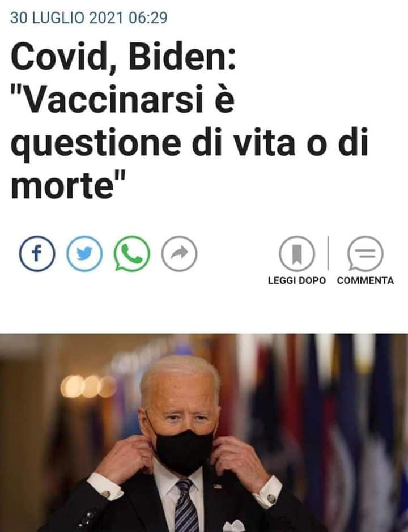Click the COMMENTA text label
This screenshot has height=532, width=408.
tap(365, 280)
